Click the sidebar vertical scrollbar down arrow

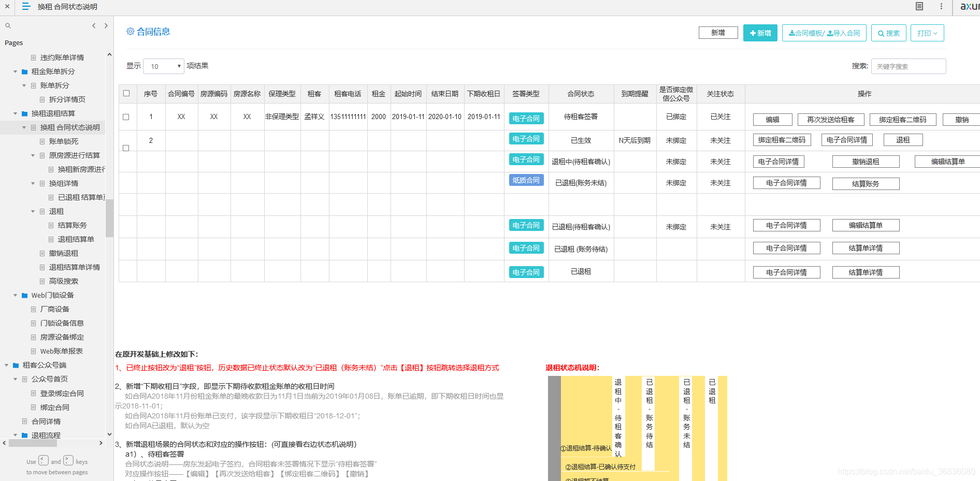click(x=109, y=434)
